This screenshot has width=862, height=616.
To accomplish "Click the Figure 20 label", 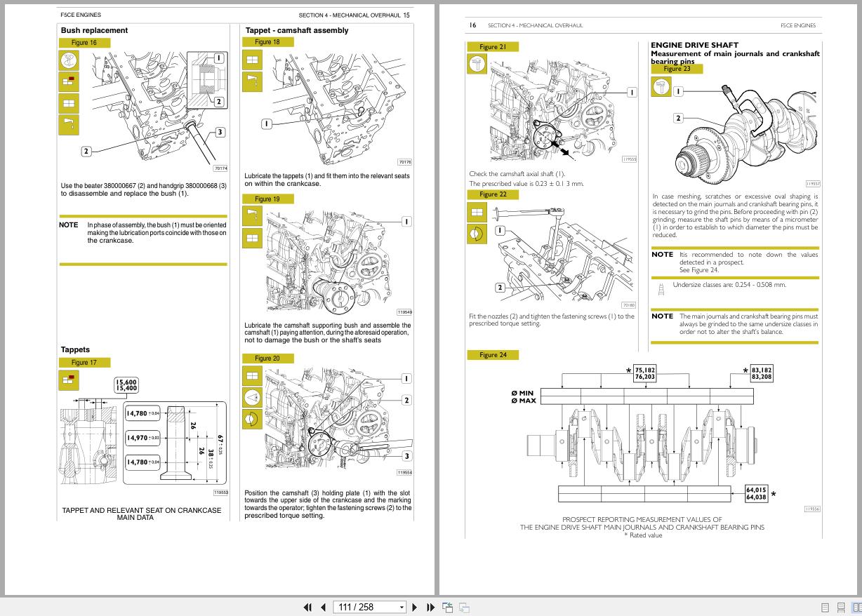I will pos(267,359).
